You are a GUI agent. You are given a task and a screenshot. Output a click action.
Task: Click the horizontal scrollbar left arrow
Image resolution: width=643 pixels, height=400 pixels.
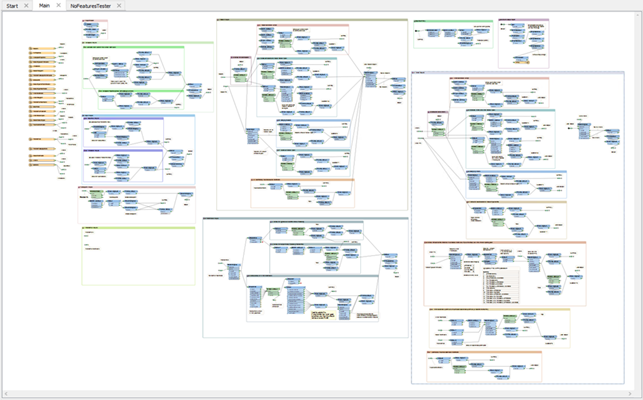click(x=6, y=394)
